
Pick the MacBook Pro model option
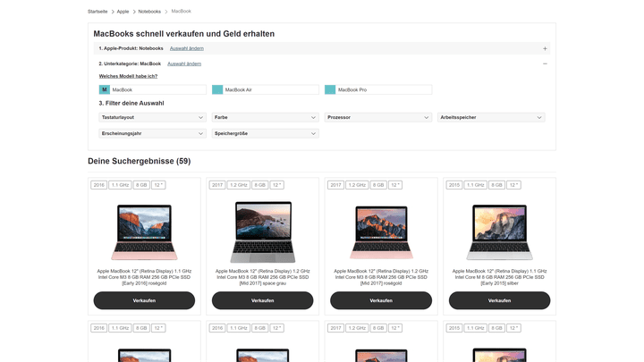pyautogui.click(x=378, y=90)
